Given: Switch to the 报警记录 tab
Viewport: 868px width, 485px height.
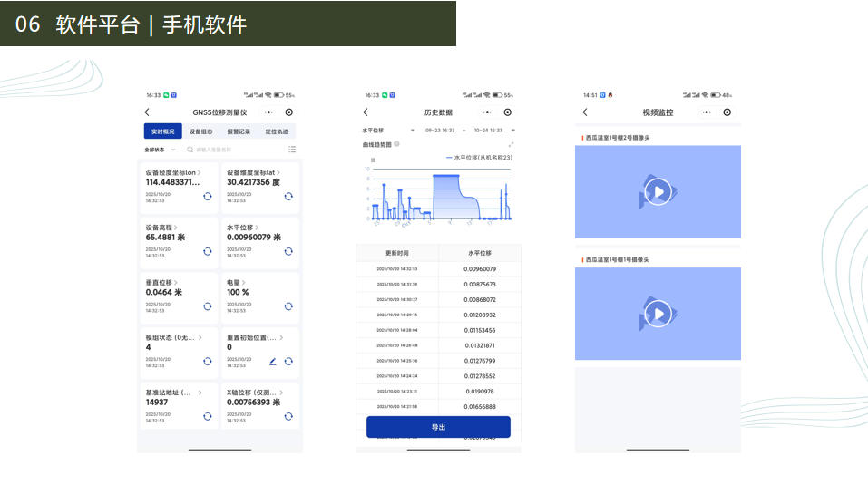Looking at the screenshot, I should coord(239,131).
